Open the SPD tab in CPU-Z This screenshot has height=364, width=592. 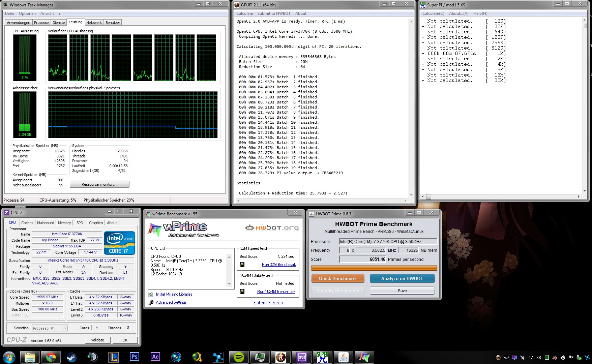[x=80, y=223]
